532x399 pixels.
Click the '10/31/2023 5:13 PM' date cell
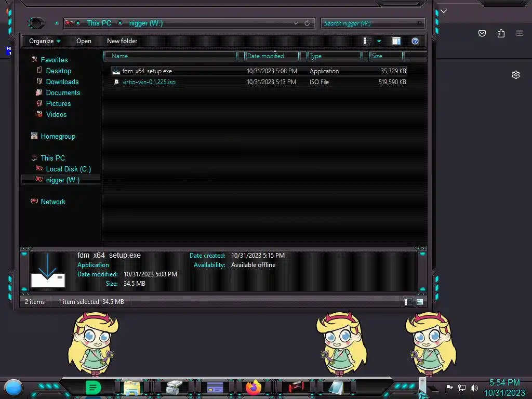(x=271, y=82)
